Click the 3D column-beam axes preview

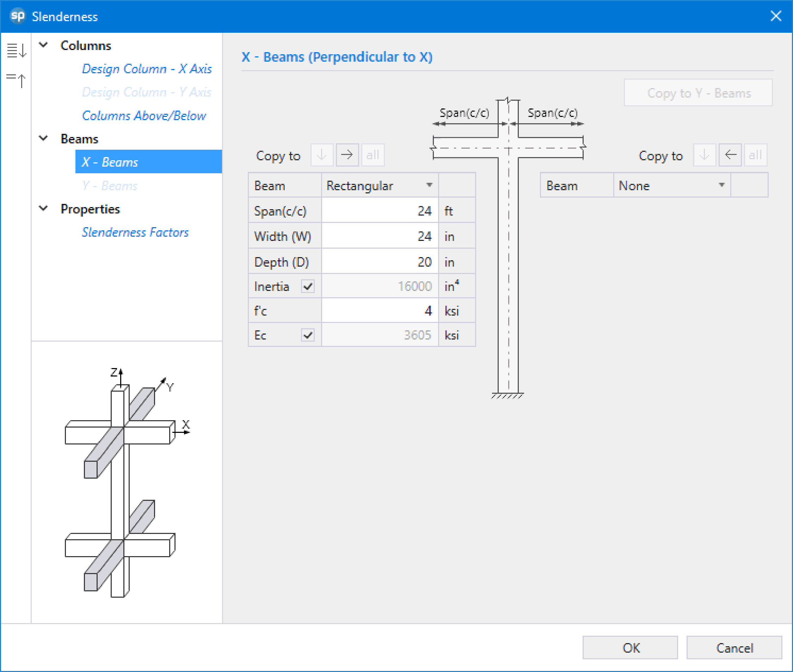coord(127,482)
